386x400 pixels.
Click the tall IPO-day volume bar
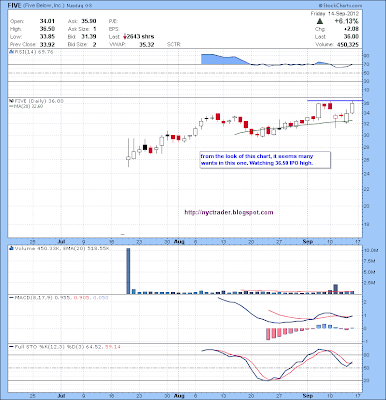coord(128,271)
